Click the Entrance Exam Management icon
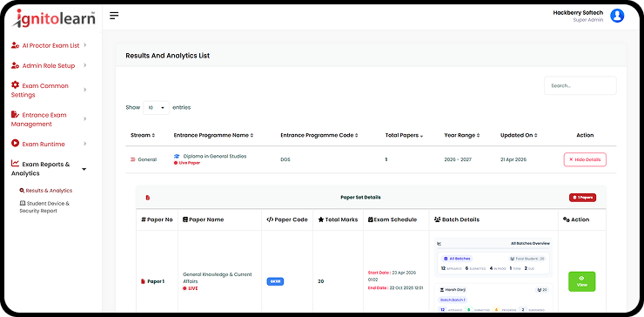Screen dimensions: 644x317 point(15,114)
